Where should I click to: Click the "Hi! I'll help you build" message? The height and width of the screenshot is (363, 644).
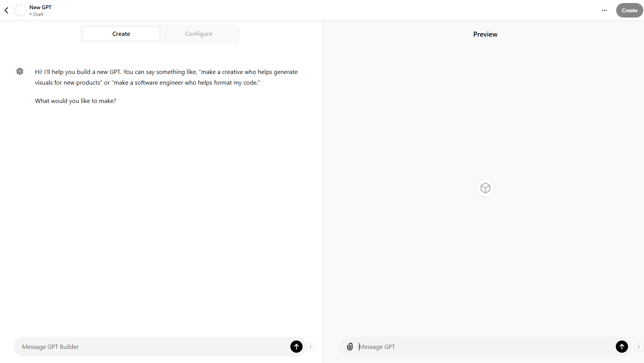click(x=166, y=77)
